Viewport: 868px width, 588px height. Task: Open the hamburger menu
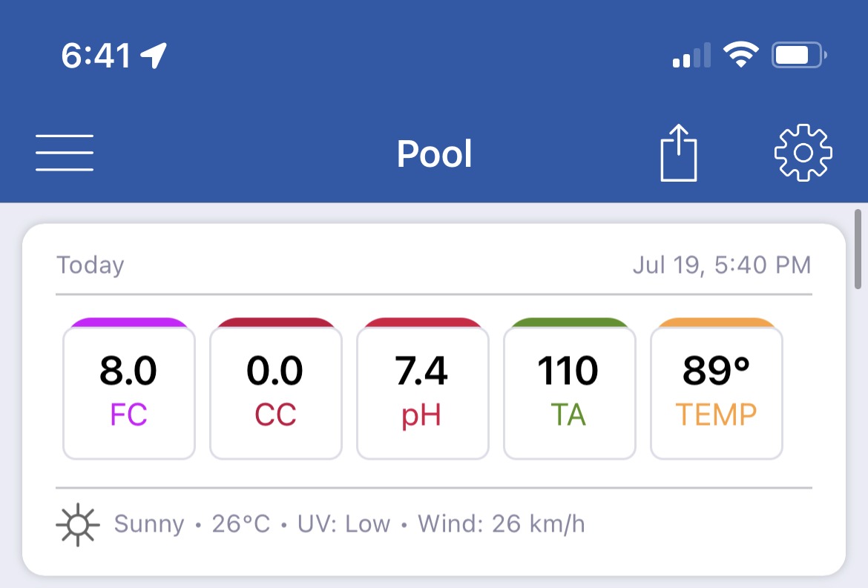tap(65, 153)
